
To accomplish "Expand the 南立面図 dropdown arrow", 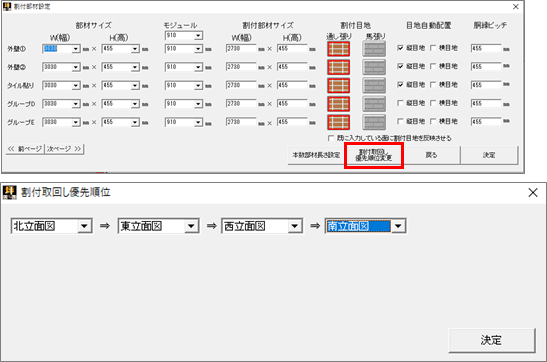I will (398, 226).
